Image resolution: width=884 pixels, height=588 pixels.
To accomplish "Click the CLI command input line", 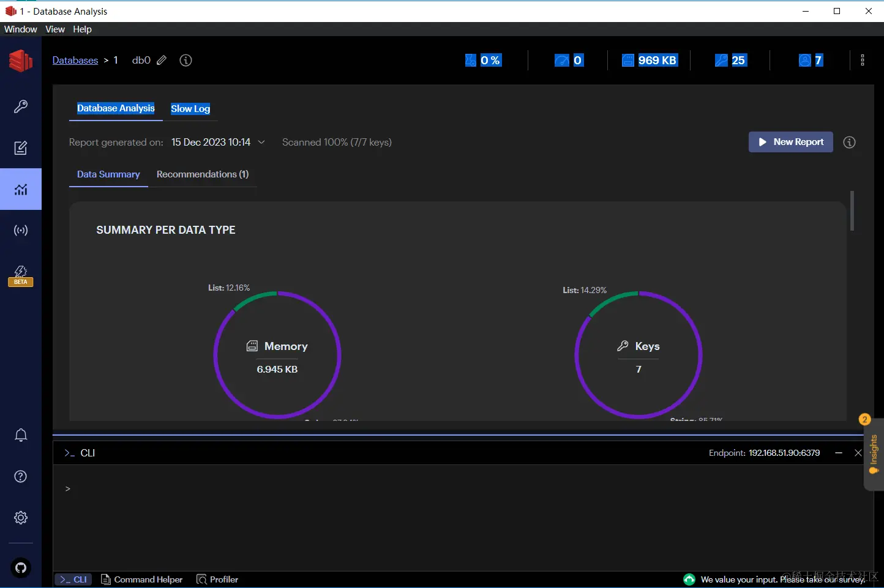I will tap(462, 489).
